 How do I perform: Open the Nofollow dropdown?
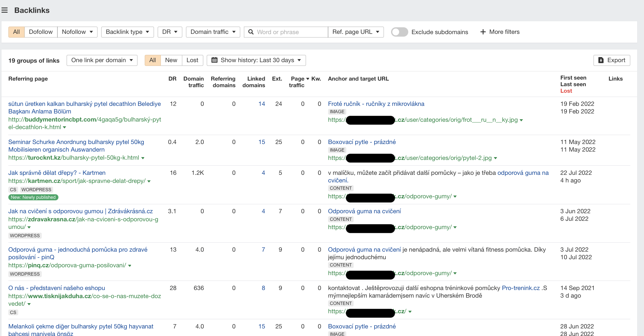(x=77, y=32)
